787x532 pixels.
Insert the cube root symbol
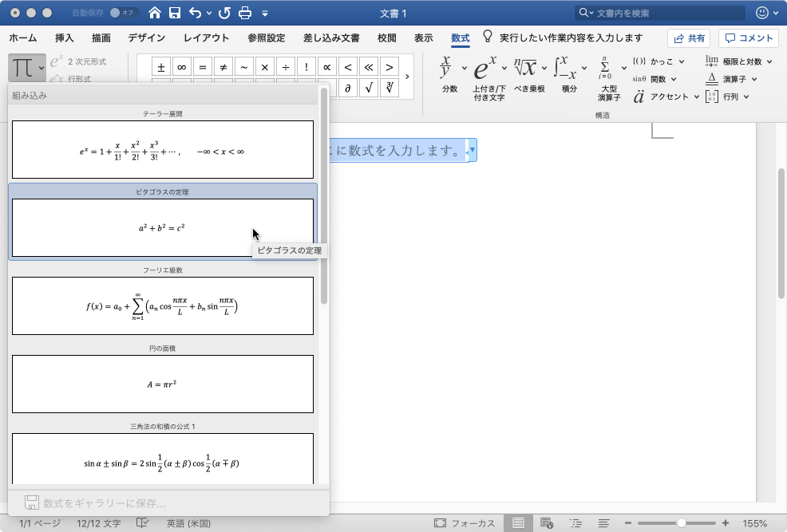click(x=390, y=88)
